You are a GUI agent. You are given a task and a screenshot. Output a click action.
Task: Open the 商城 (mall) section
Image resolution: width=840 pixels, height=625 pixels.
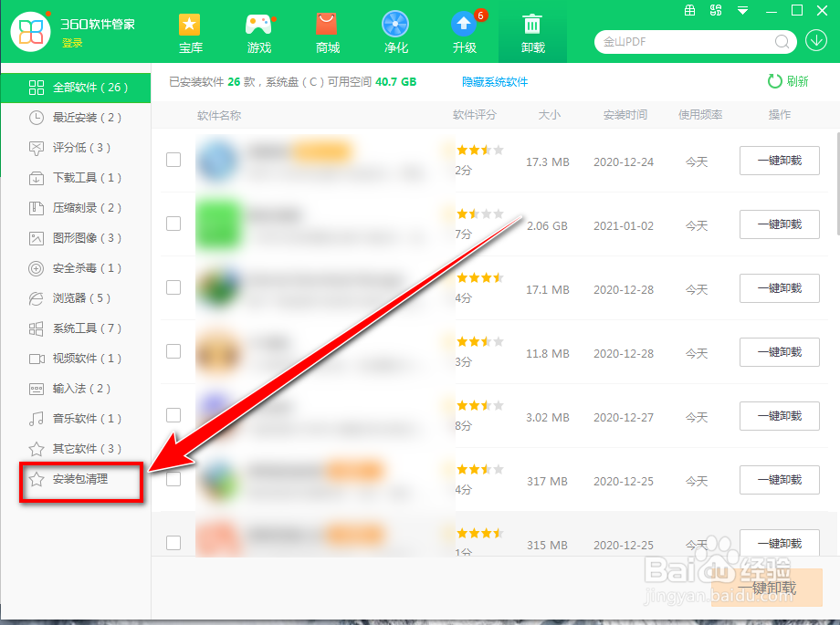tap(327, 34)
